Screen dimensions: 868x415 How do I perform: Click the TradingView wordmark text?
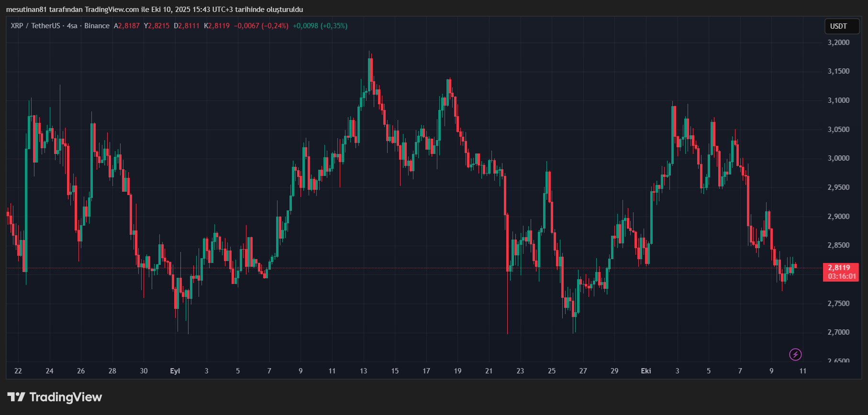click(x=66, y=397)
